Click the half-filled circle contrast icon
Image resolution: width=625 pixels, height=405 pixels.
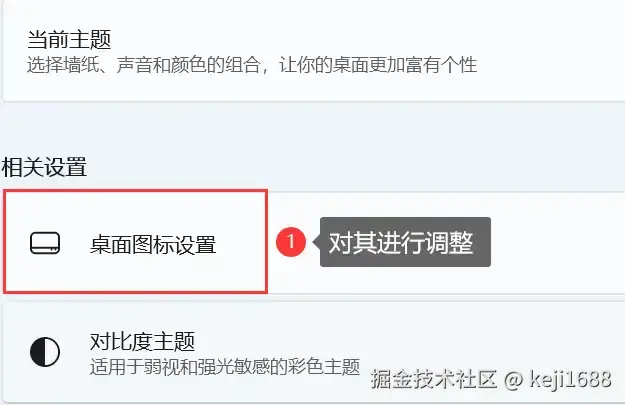[45, 352]
